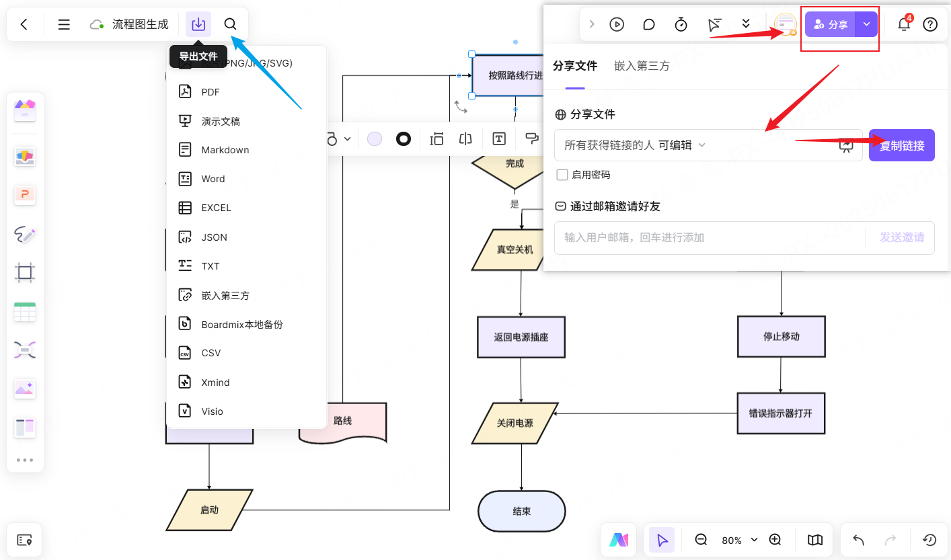Pick the light purple fill color swatch
This screenshot has width=951, height=560.
(x=375, y=138)
